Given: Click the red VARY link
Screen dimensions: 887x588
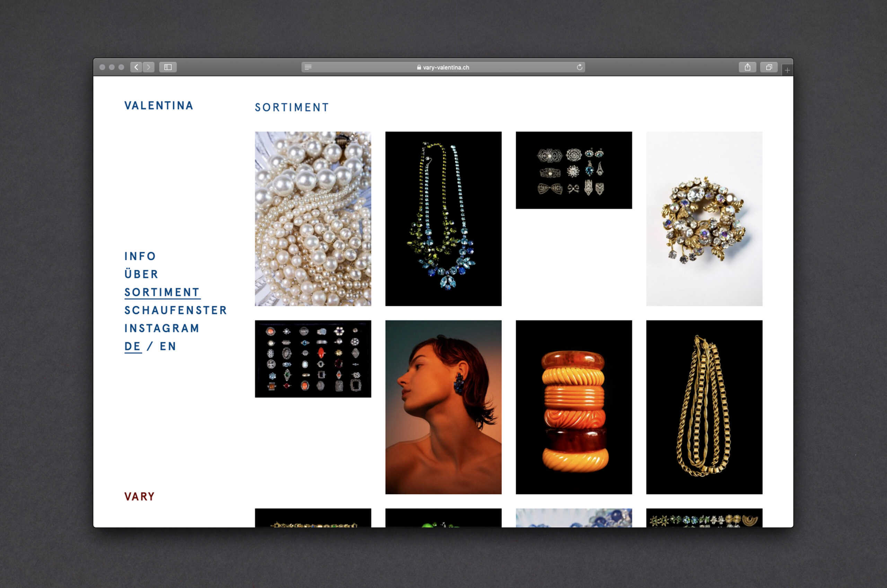Looking at the screenshot, I should coord(139,497).
